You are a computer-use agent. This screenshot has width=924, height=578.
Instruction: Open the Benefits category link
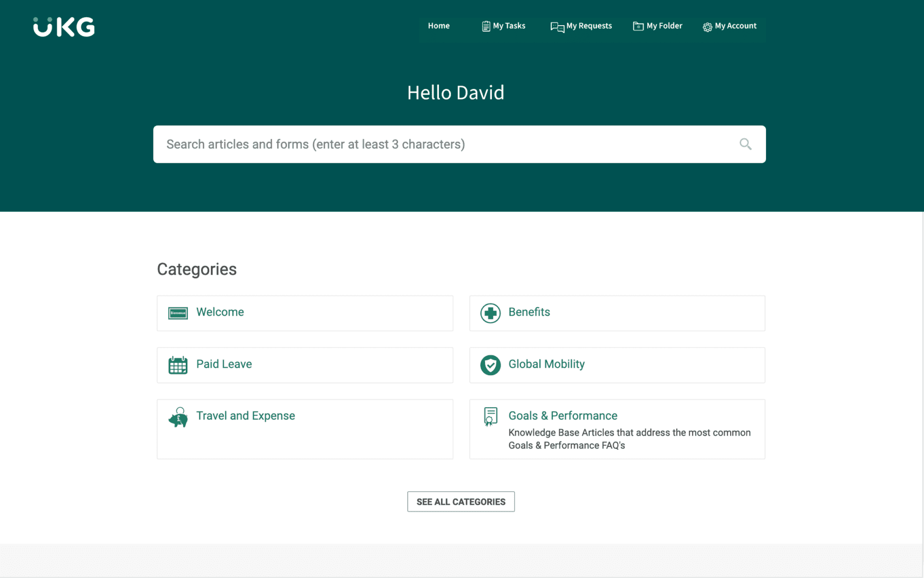pyautogui.click(x=529, y=312)
